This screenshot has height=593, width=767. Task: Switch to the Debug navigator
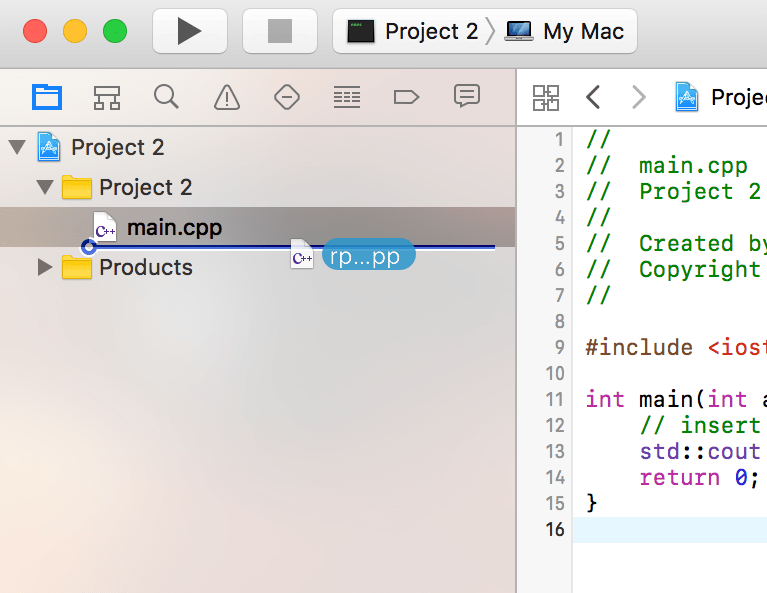(x=346, y=97)
